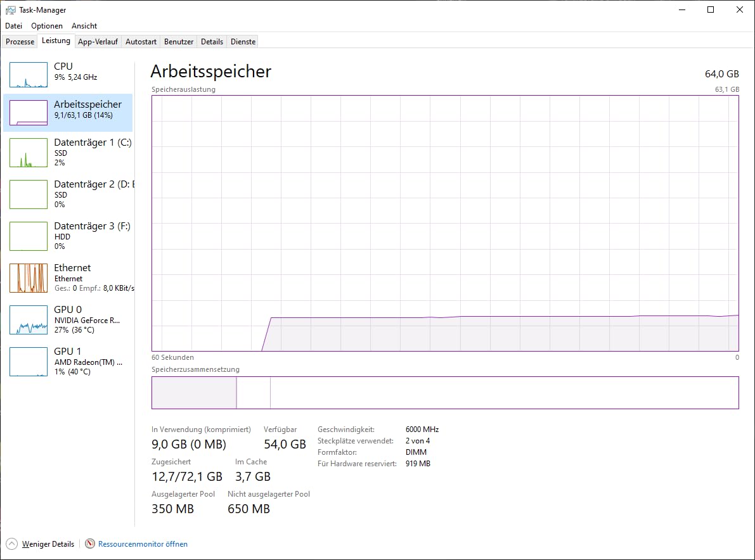Viewport: 755px width, 560px height.
Task: Click the Task-Manager title bar icon
Action: [10, 10]
